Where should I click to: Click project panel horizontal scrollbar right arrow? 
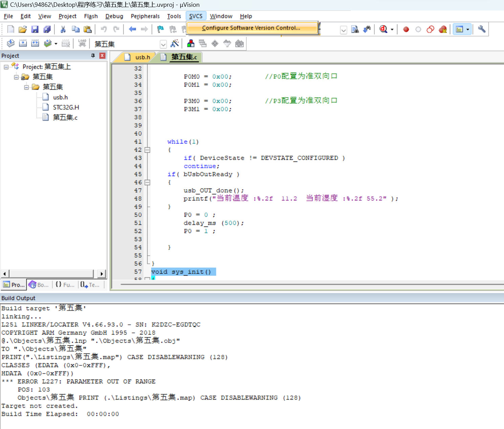[x=102, y=274]
